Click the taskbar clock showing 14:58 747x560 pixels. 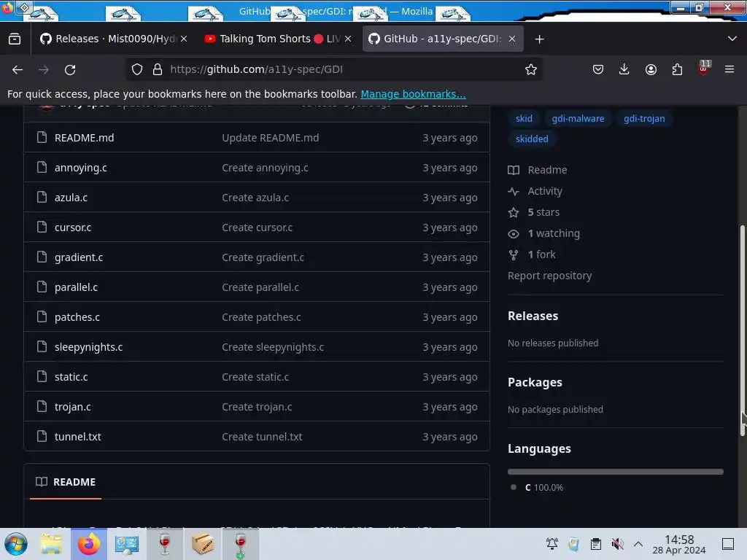point(679,544)
